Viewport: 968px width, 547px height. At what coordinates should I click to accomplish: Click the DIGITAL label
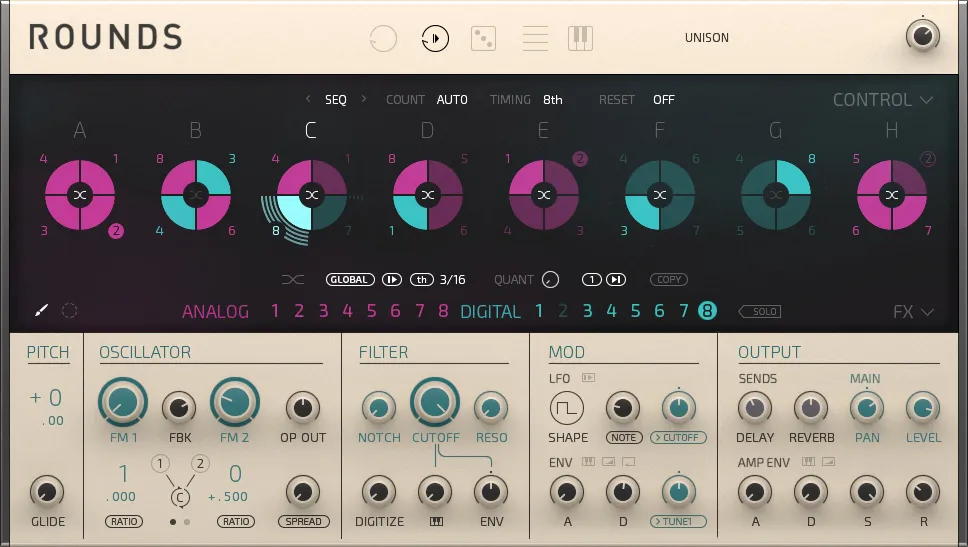click(x=491, y=312)
